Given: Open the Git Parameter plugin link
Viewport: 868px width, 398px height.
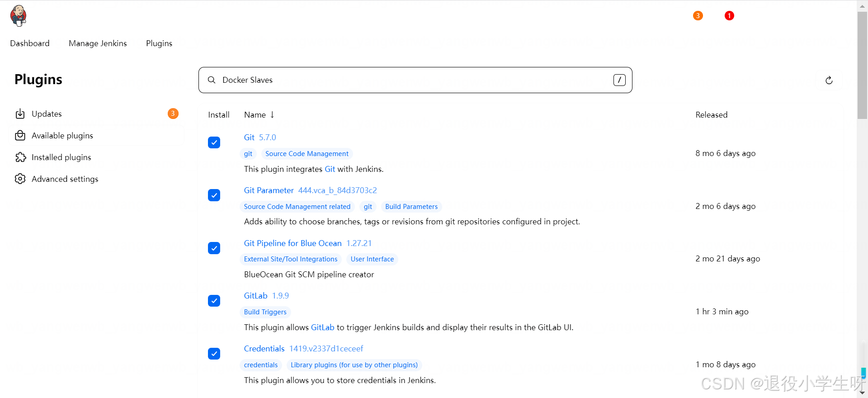Looking at the screenshot, I should (311, 190).
